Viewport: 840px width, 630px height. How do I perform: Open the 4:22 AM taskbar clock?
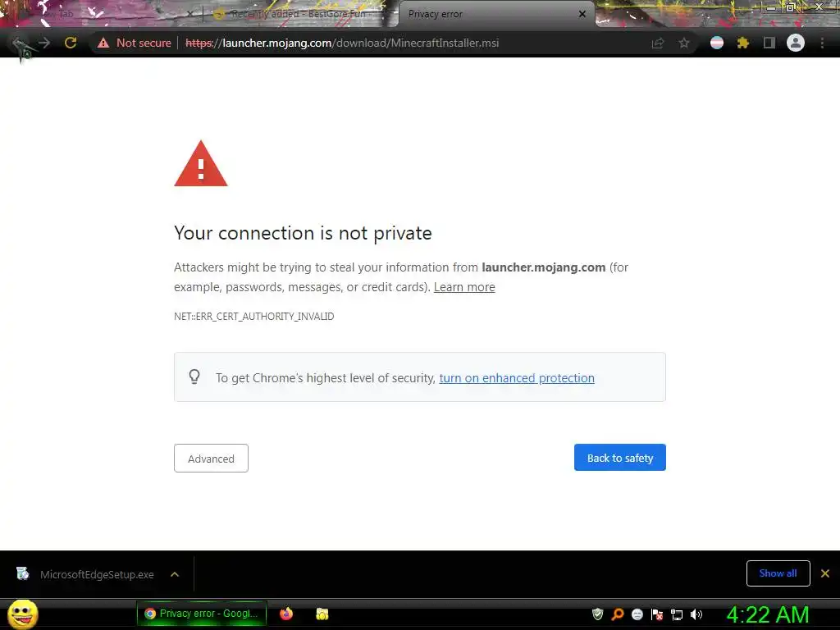click(768, 614)
